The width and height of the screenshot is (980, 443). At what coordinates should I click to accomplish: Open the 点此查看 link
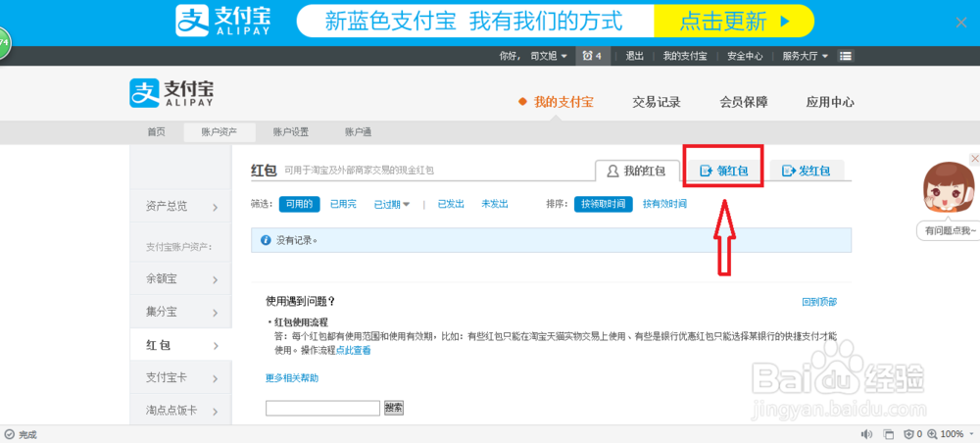click(353, 351)
